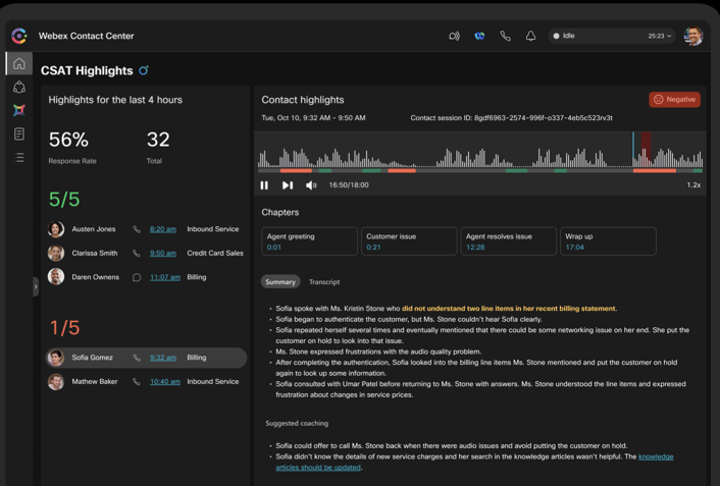Click the Contact session ID text
Screen dimensions: 720x486
[511, 118]
